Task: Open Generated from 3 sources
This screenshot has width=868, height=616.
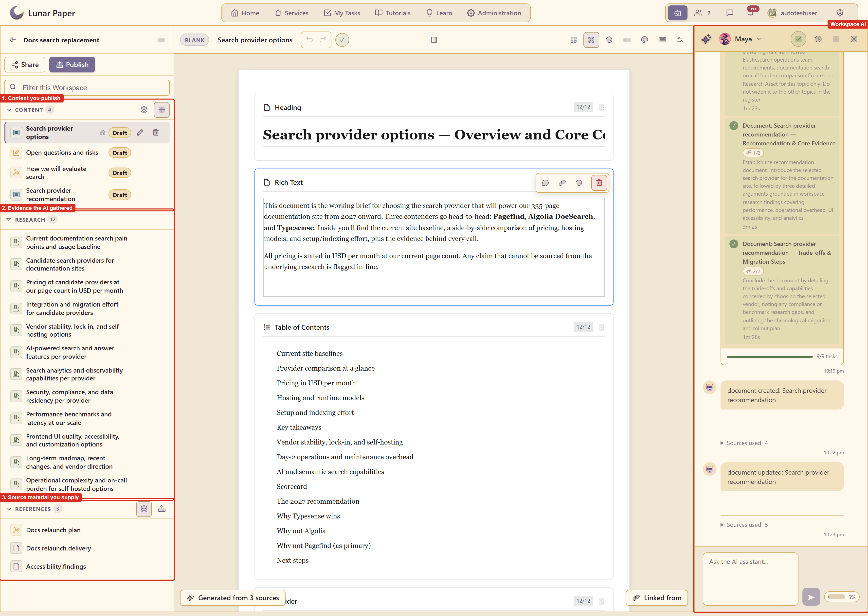Action: pyautogui.click(x=233, y=598)
